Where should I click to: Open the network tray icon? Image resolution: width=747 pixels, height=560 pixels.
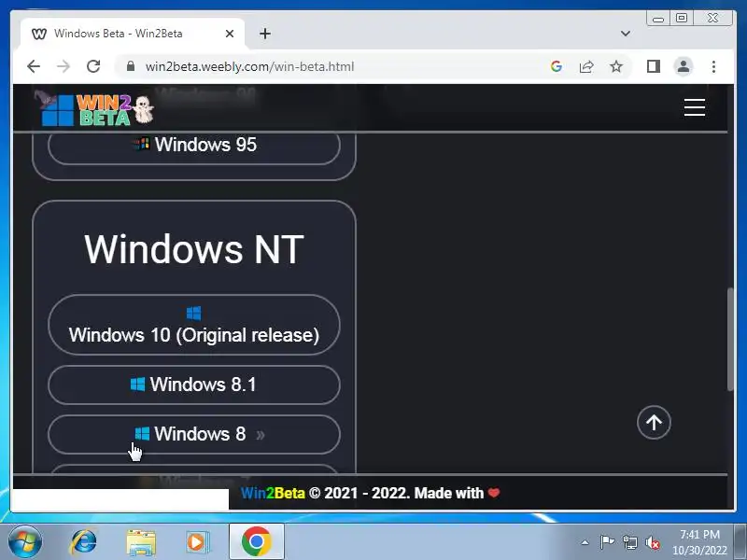tap(629, 542)
